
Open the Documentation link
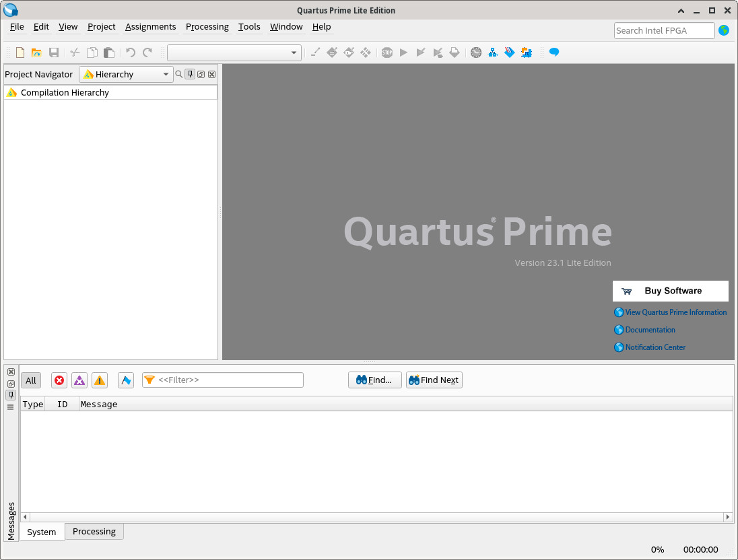[644, 329]
